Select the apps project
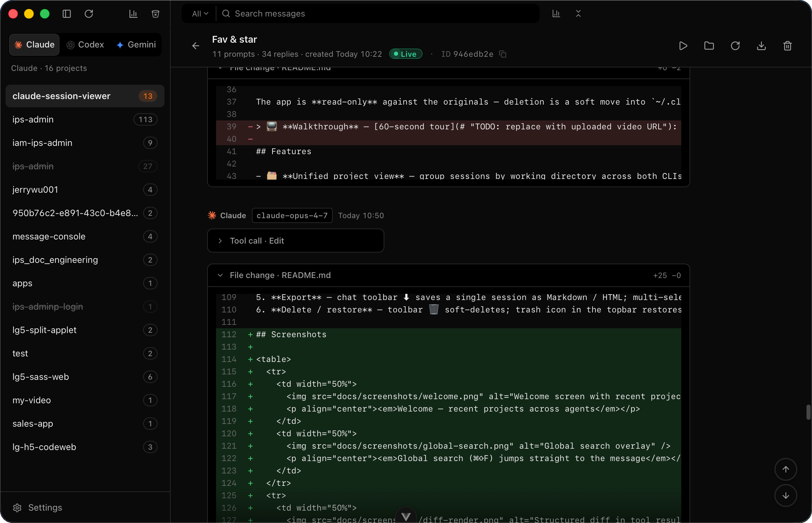Image resolution: width=812 pixels, height=523 pixels. (x=85, y=283)
